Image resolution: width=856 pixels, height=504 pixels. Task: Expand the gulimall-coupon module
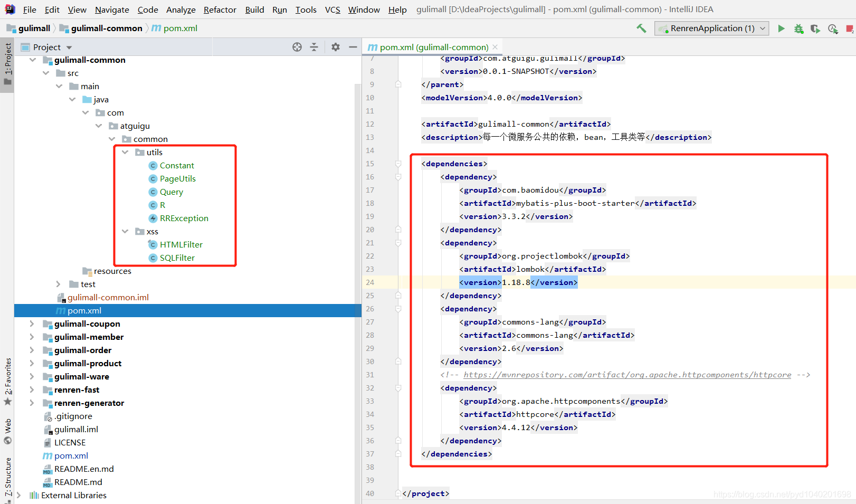coord(32,324)
